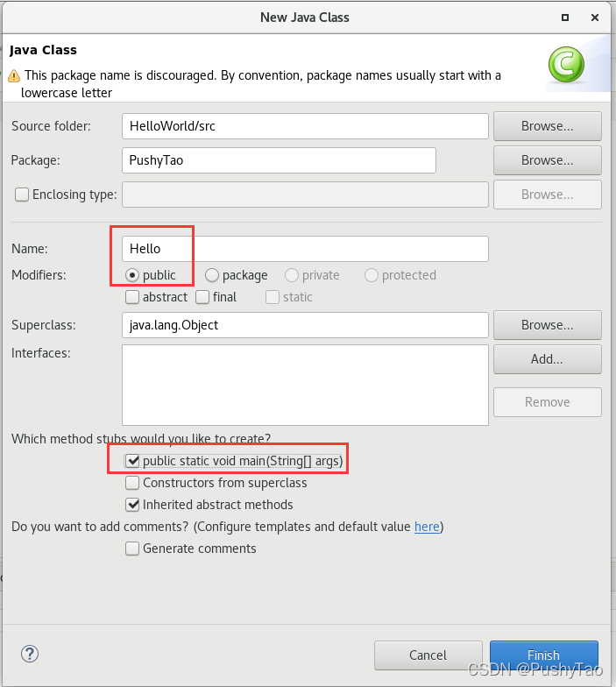Image resolution: width=616 pixels, height=687 pixels.
Task: Click the disabled Enclosing type field
Action: pos(305,195)
